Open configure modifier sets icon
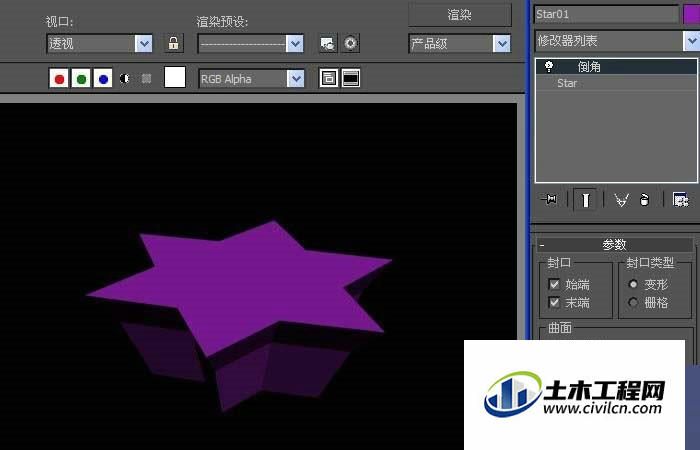Screen dimensions: 700x450 tap(680, 200)
